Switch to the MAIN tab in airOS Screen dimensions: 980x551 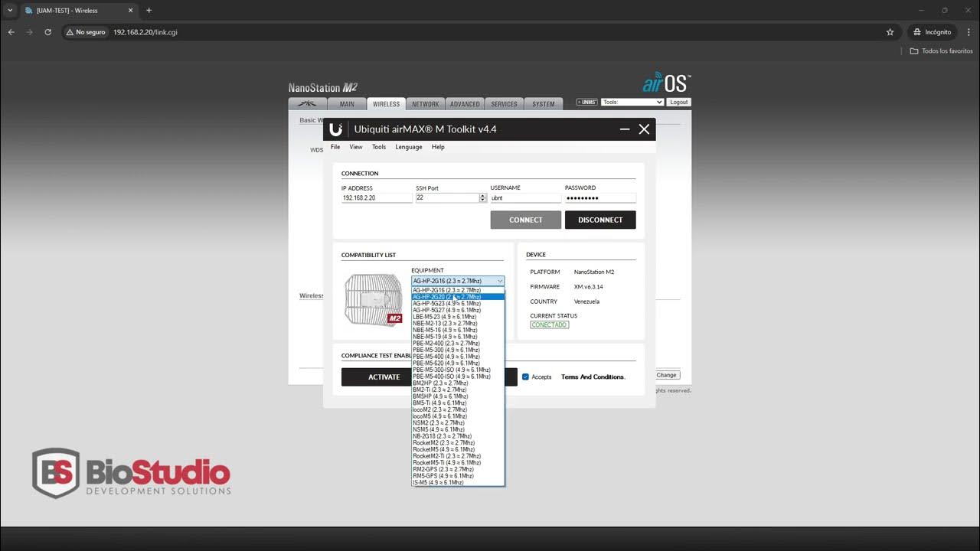tap(347, 104)
